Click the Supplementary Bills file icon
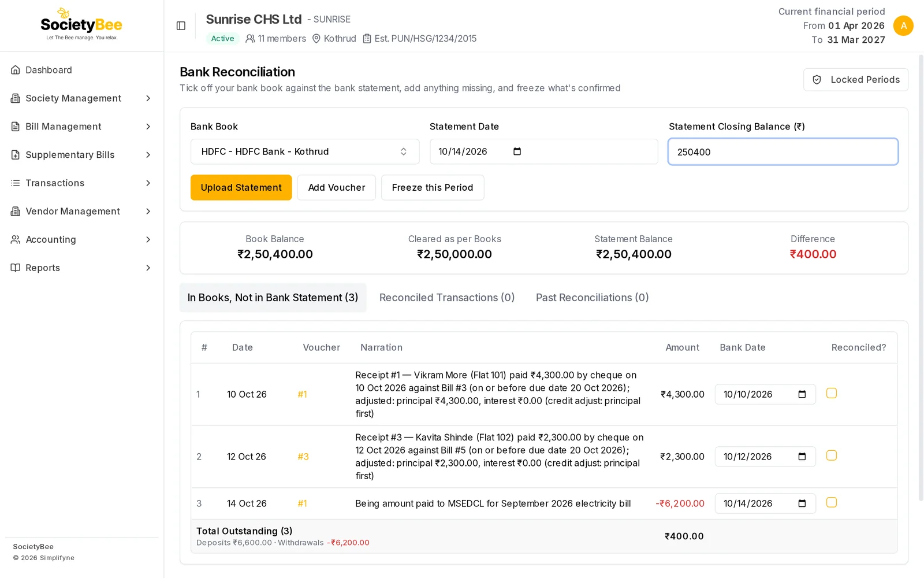 (x=16, y=155)
